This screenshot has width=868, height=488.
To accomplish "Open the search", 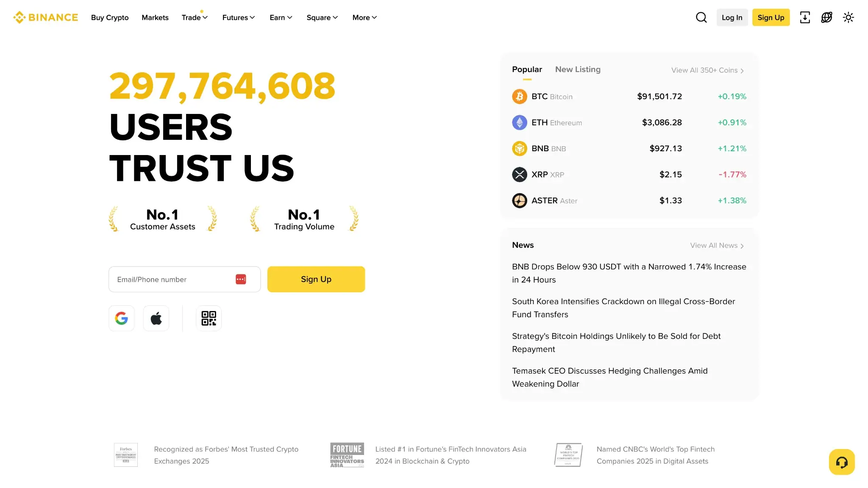I will pos(701,17).
